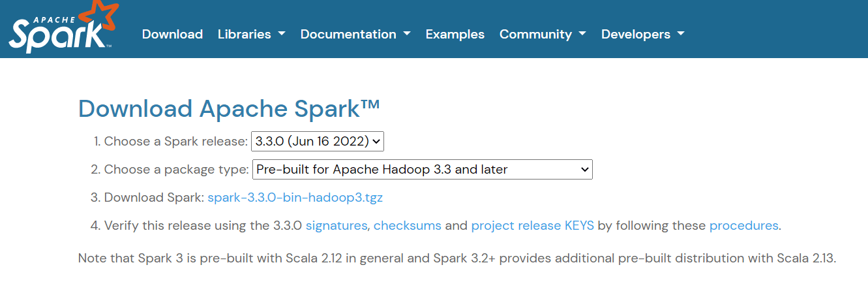Open the package type dropdown

coord(422,170)
